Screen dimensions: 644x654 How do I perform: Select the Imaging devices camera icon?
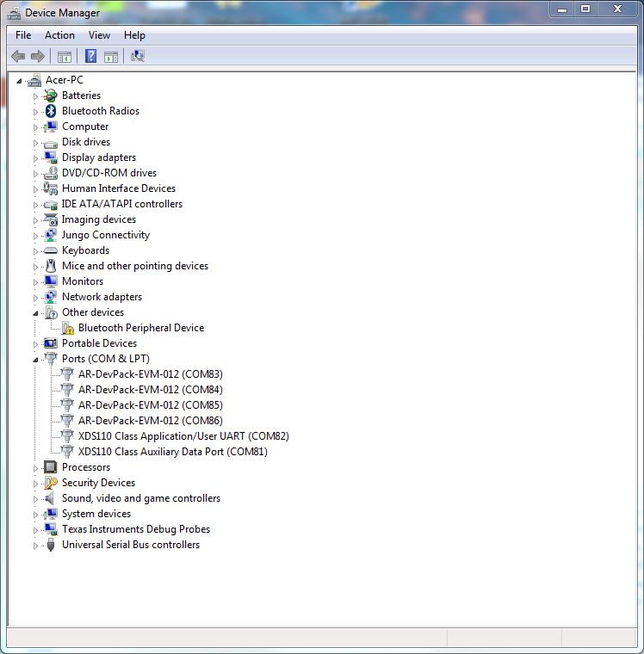click(51, 219)
